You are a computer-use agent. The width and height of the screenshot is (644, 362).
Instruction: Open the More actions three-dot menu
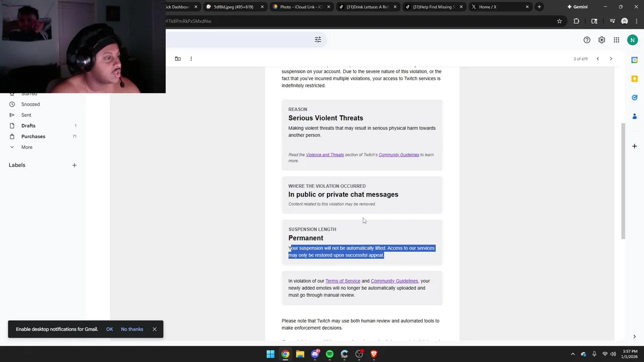(191, 59)
